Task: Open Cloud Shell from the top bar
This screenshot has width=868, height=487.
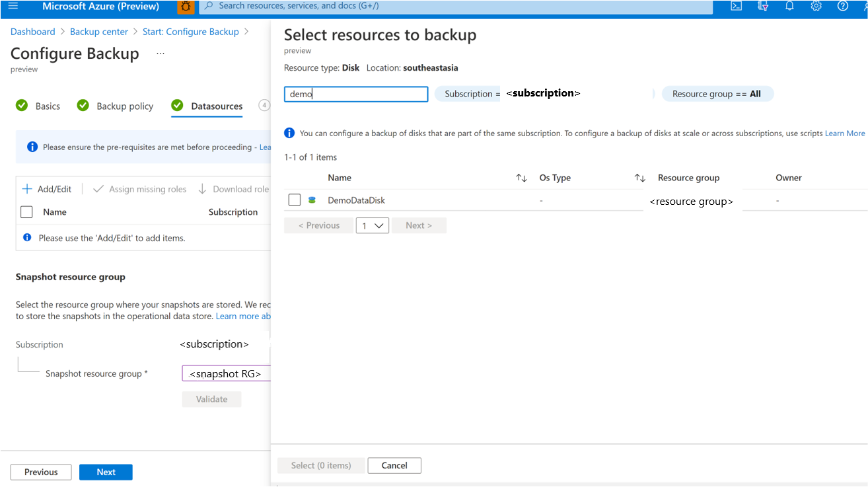Action: click(x=737, y=6)
